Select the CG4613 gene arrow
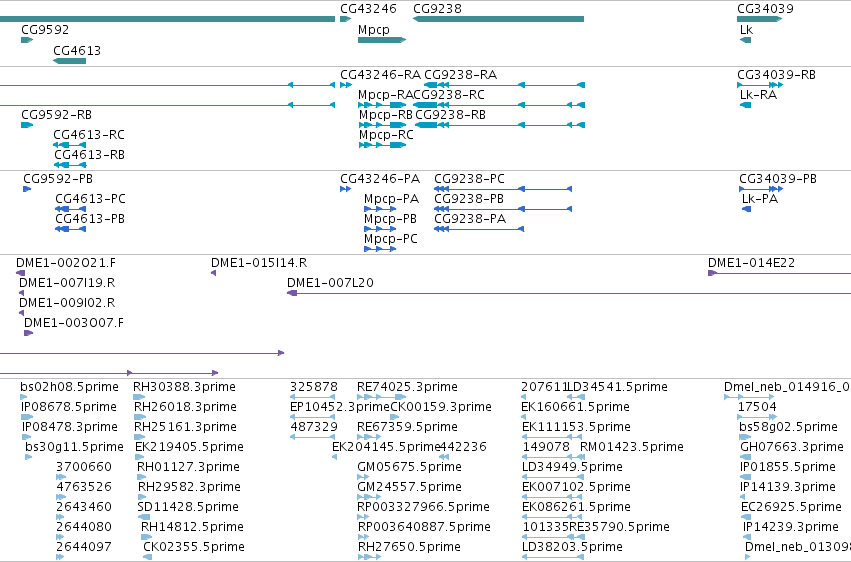 click(x=69, y=61)
